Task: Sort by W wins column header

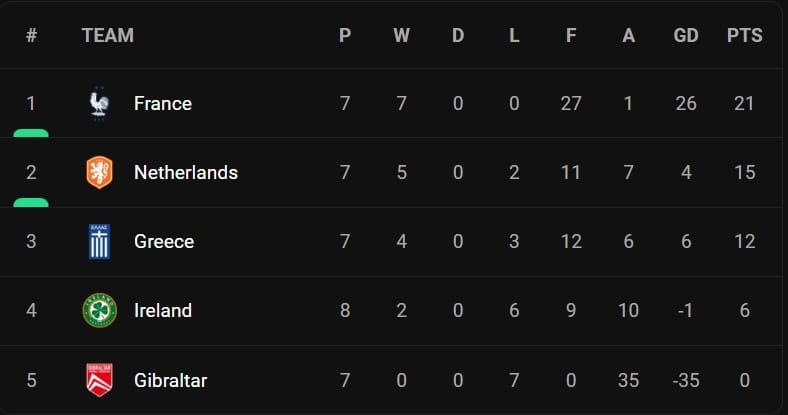Action: click(x=401, y=36)
